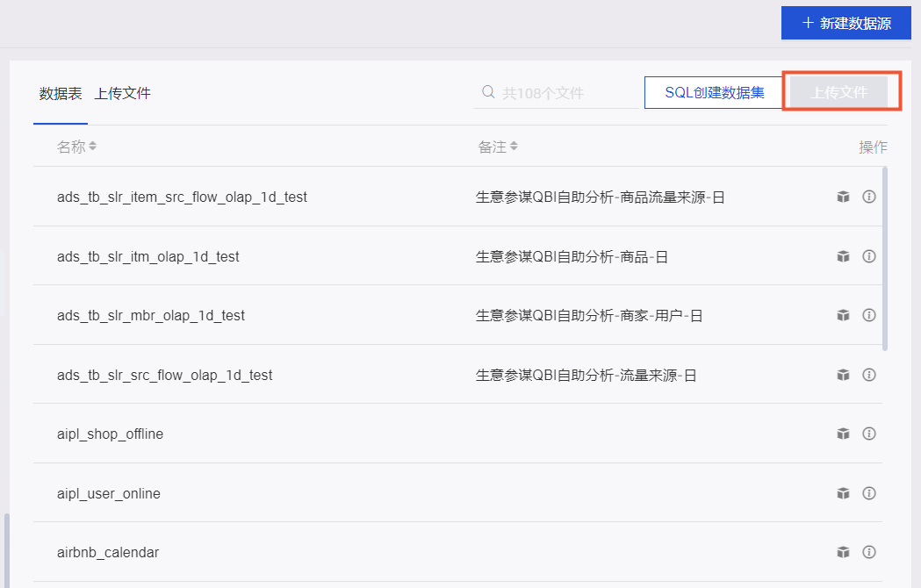Sort by the 备注 column arrows
Viewport: 921px width, 588px height.
click(x=514, y=146)
